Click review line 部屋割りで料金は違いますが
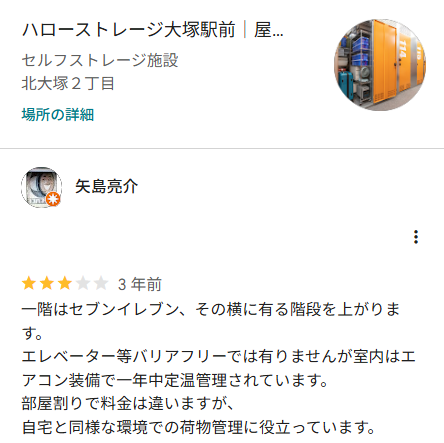The height and width of the screenshot is (443, 444). click(128, 404)
